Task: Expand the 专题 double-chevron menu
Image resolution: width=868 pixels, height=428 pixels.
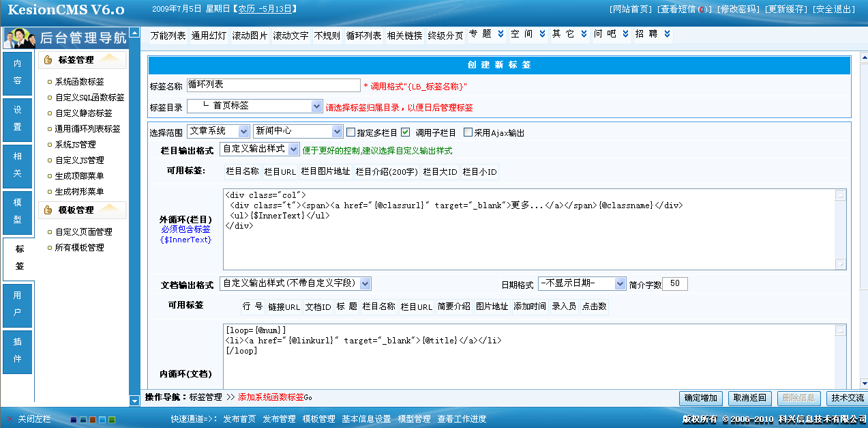Action: coord(501,34)
